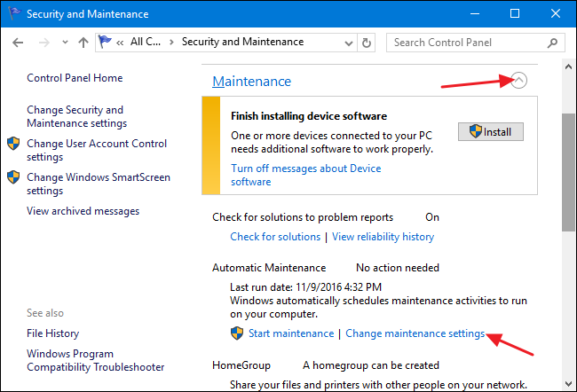This screenshot has height=392, width=577.
Task: Minimize the Security and Maintenance window
Action: 475,13
